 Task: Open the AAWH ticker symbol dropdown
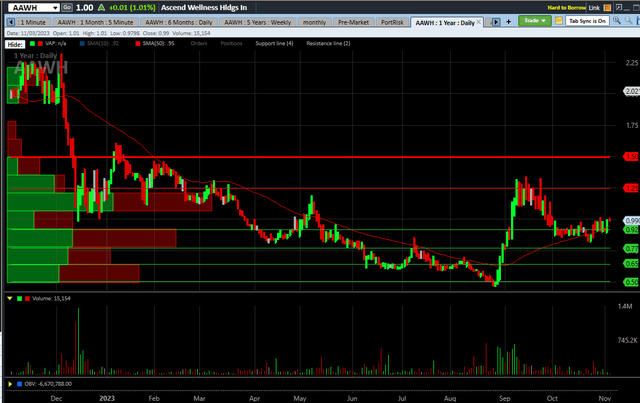pyautogui.click(x=55, y=8)
